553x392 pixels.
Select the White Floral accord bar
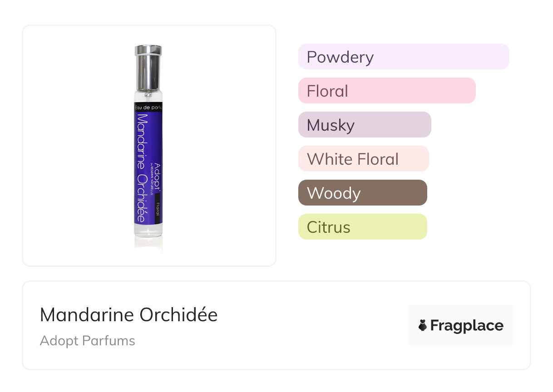pos(363,159)
